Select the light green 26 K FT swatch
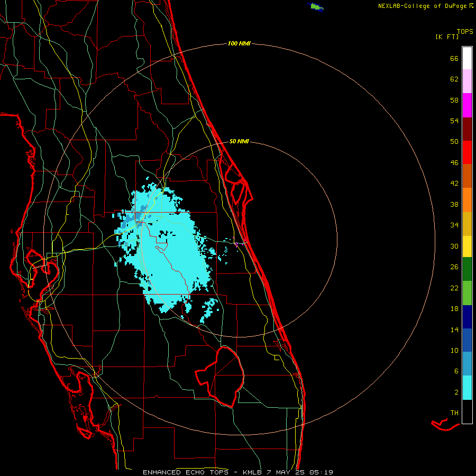Screen dimensions: 476x476 (467, 293)
